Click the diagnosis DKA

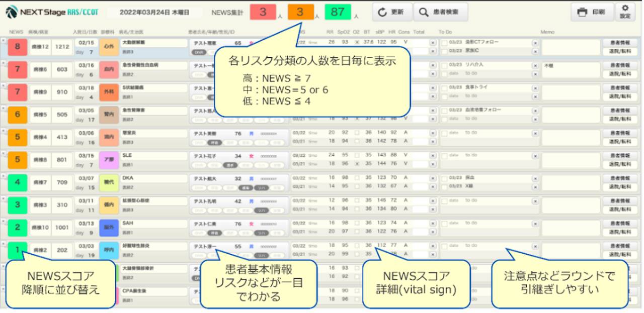[127, 178]
